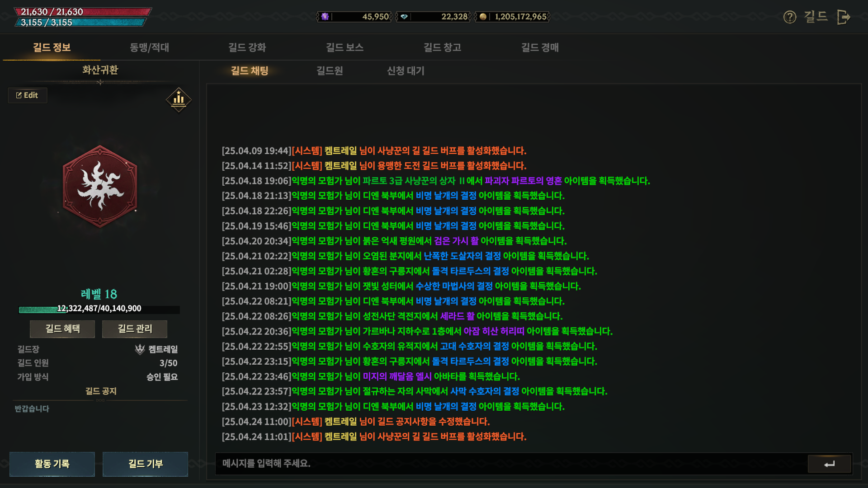Viewport: 868px width, 488px height.
Task: Click the red guild emblem
Action: pyautogui.click(x=100, y=186)
